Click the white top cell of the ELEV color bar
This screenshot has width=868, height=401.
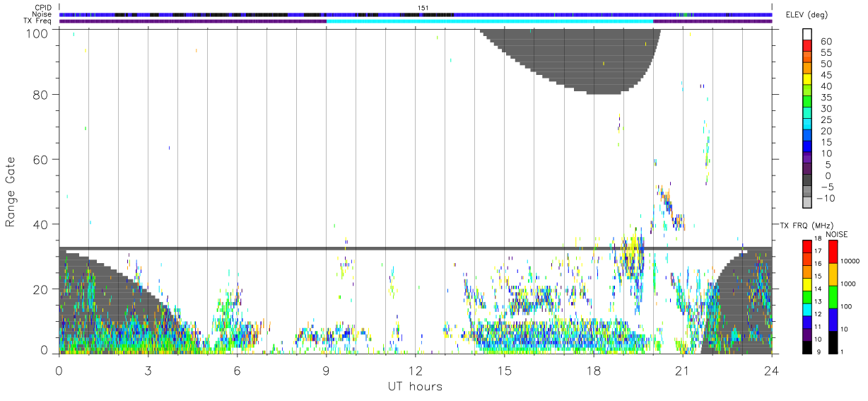(807, 35)
